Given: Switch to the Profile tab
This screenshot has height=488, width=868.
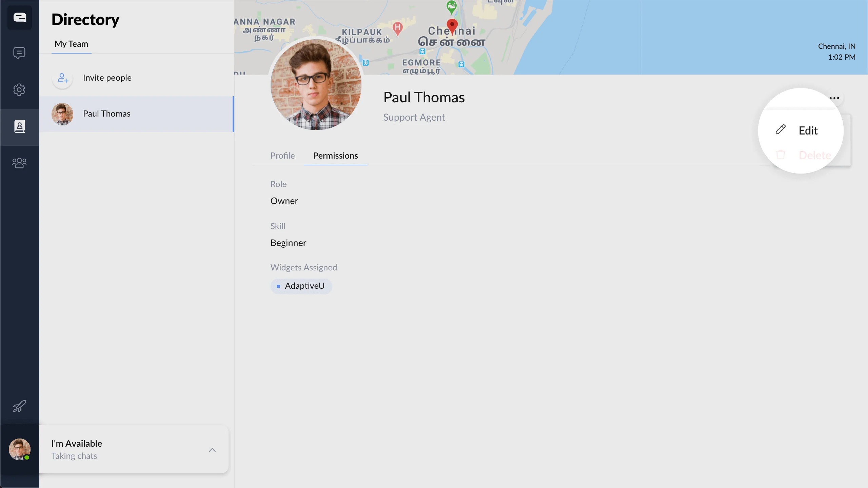Looking at the screenshot, I should coord(282,156).
